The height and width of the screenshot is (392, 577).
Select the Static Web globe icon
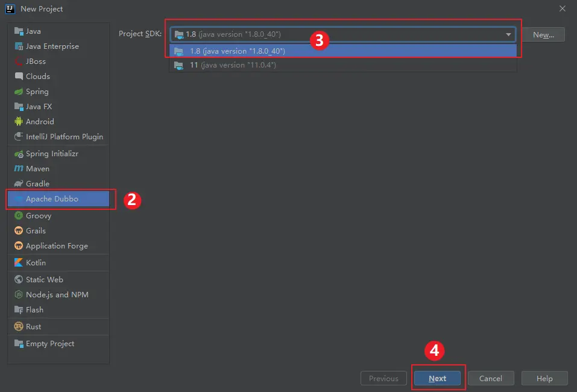coord(19,280)
